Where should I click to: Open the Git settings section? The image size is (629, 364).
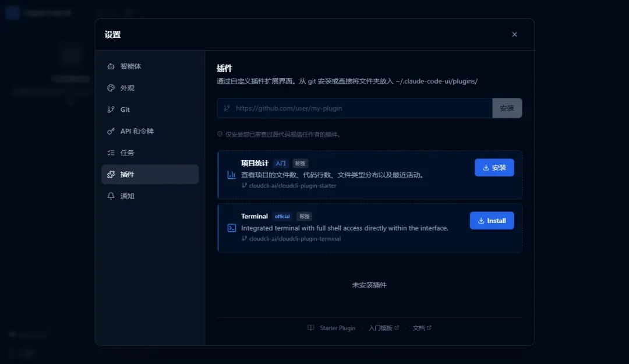150,109
